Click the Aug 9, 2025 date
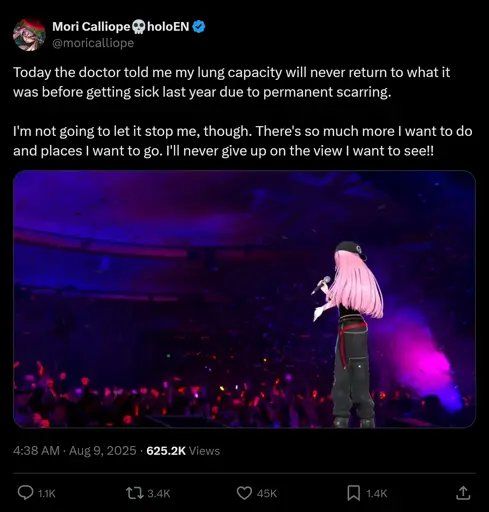Viewport: 489px width, 512px height. 103,451
